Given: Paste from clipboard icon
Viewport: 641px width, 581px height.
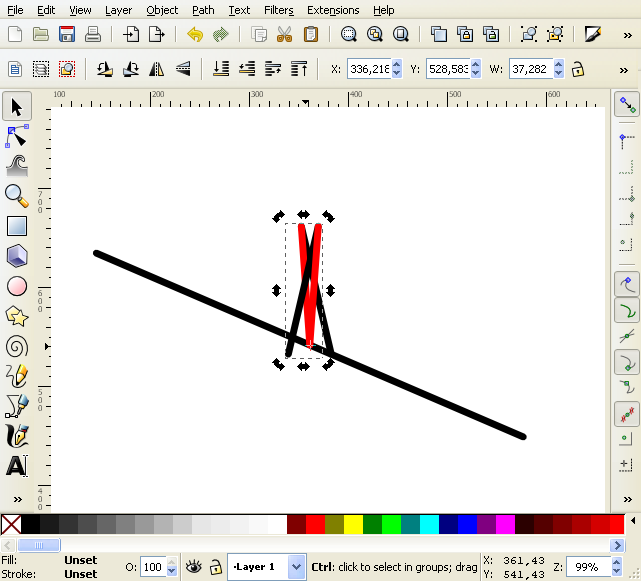Looking at the screenshot, I should point(311,34).
